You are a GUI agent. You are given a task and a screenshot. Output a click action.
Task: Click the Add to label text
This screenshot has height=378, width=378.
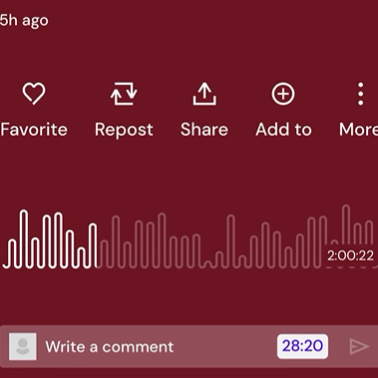coord(284,129)
